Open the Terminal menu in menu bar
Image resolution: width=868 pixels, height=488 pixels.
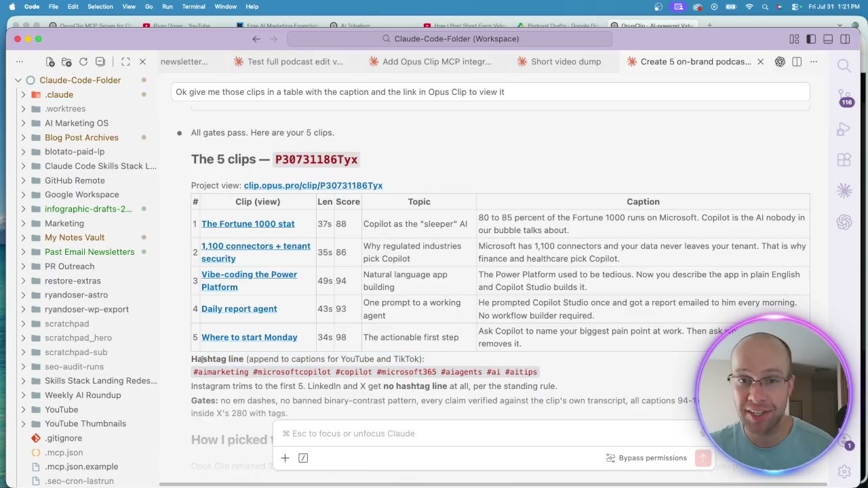pyautogui.click(x=193, y=7)
